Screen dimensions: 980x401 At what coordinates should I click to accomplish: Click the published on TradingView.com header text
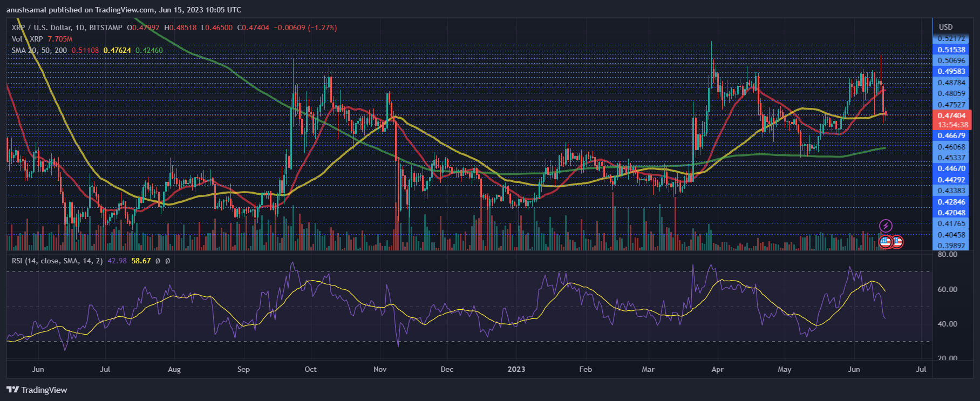[x=124, y=10]
